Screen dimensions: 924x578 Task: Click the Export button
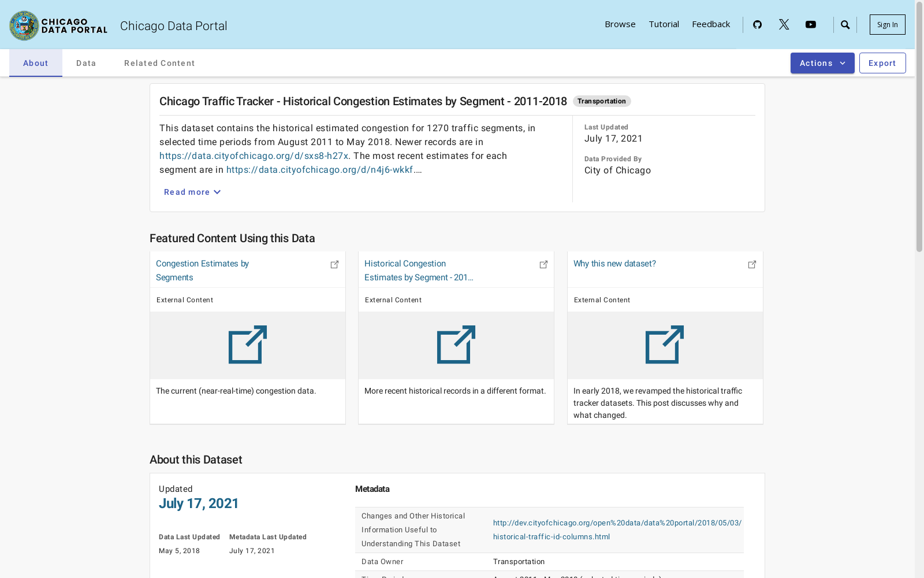coord(882,63)
